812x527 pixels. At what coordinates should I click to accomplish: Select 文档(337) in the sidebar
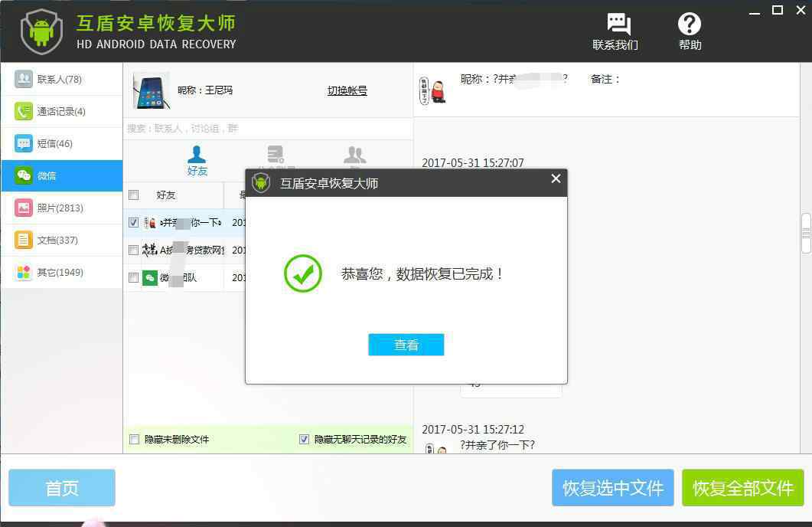click(x=62, y=240)
